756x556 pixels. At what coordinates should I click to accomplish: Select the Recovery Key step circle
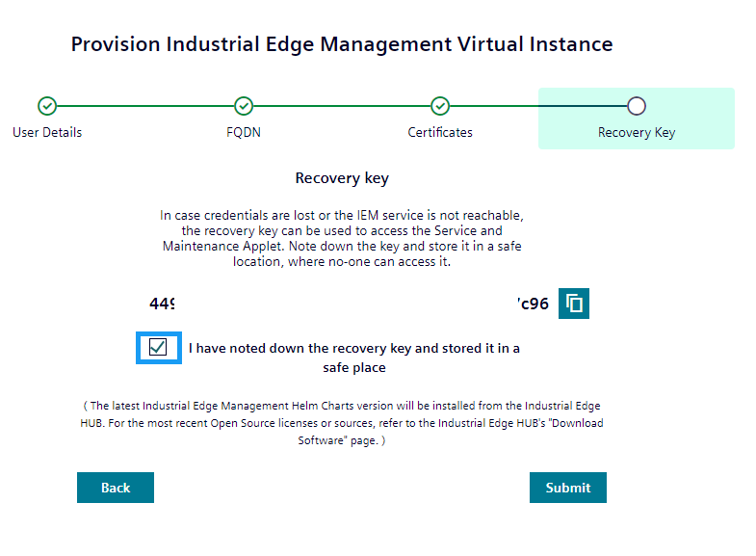pyautogui.click(x=636, y=106)
